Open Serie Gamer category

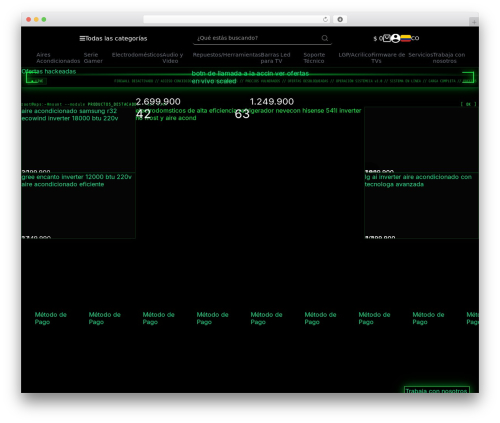point(93,58)
